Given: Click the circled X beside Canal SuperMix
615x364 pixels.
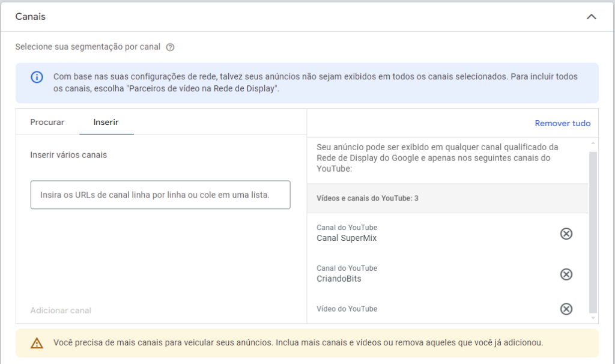Looking at the screenshot, I should click(x=565, y=234).
